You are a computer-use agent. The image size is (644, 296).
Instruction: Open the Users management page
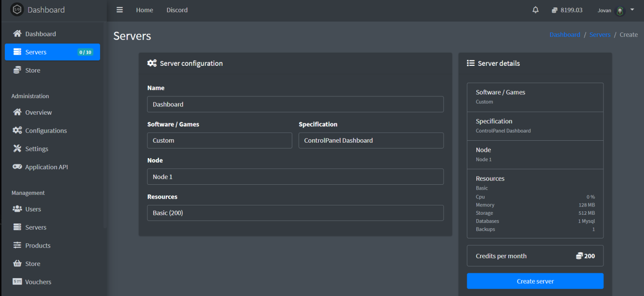tap(33, 209)
